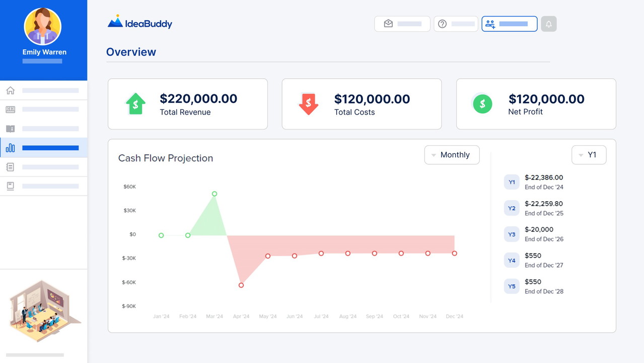Click the notebook icon in sidebar

[10, 167]
